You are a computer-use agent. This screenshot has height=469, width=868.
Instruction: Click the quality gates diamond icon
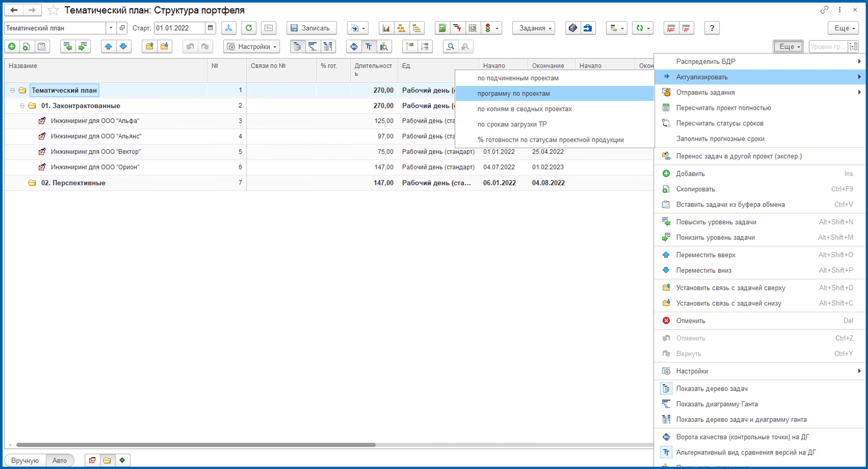pos(354,46)
